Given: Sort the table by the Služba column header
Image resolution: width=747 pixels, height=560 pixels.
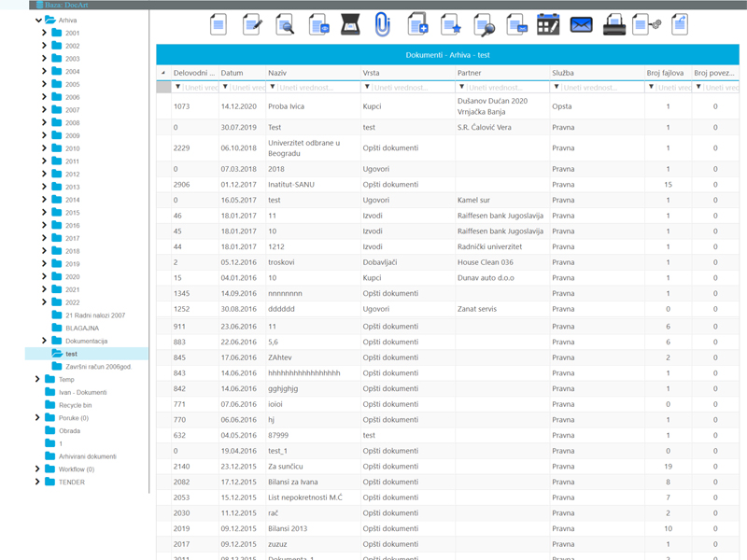Looking at the screenshot, I should click(x=563, y=73).
